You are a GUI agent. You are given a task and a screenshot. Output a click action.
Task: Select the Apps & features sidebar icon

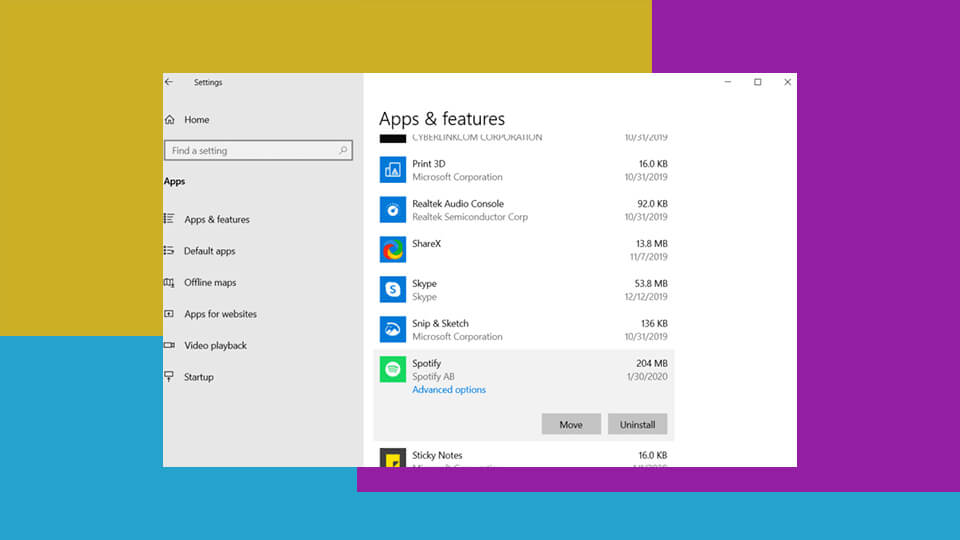169,219
